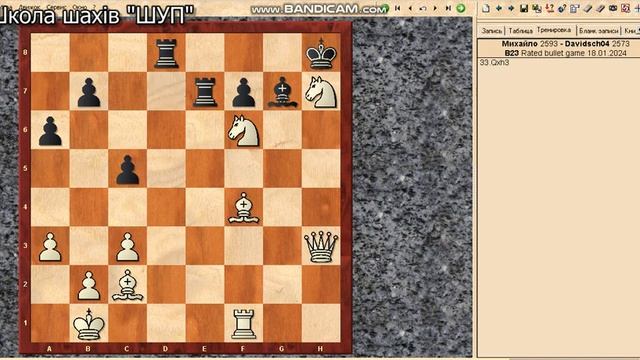
Task: Select the white pawn on a3
Action: click(x=50, y=247)
